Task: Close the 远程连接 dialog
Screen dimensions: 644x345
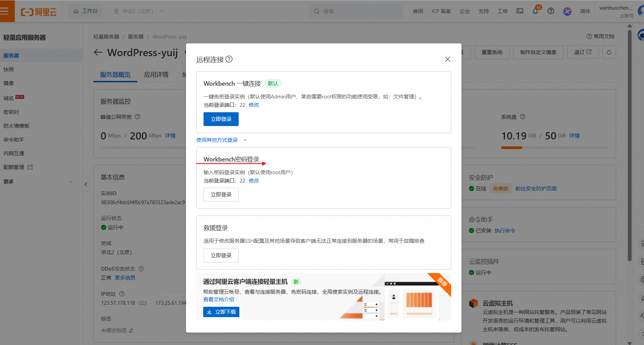Action: pyautogui.click(x=447, y=59)
